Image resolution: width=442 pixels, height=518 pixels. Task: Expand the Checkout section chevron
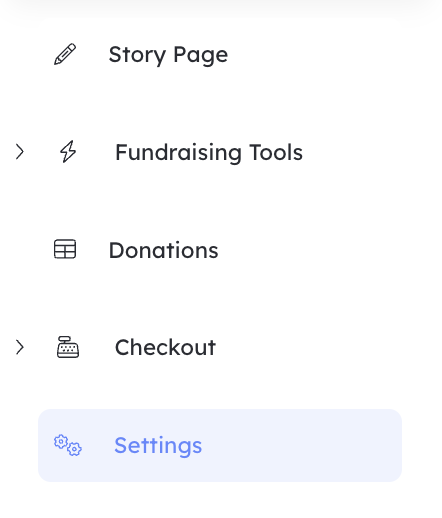pyautogui.click(x=20, y=347)
